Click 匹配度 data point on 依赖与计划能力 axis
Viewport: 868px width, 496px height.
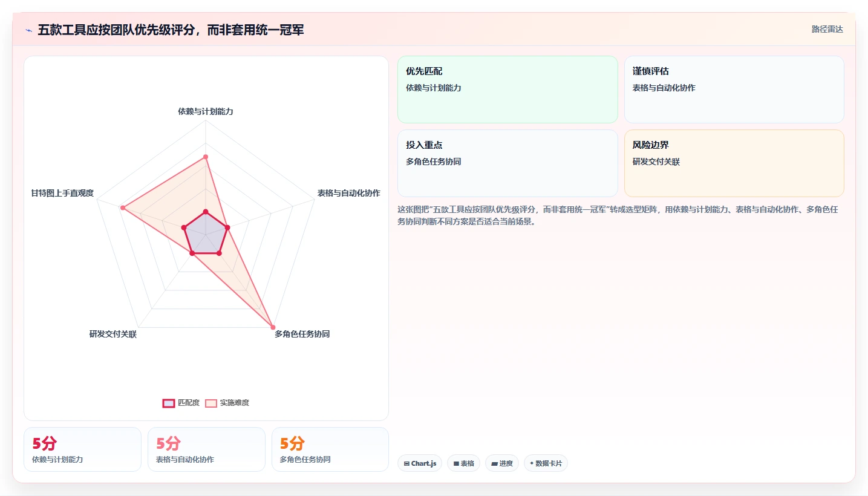click(x=206, y=212)
